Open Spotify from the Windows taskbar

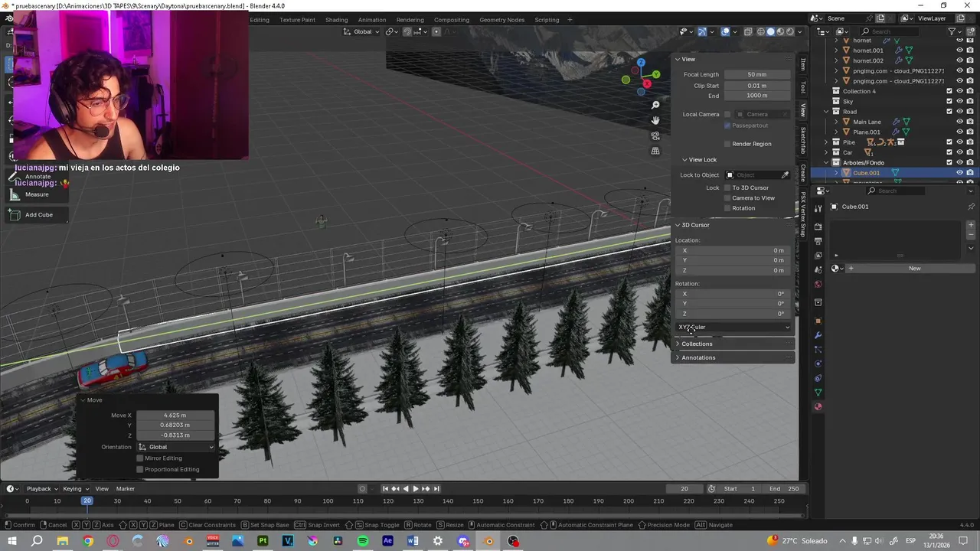click(363, 541)
